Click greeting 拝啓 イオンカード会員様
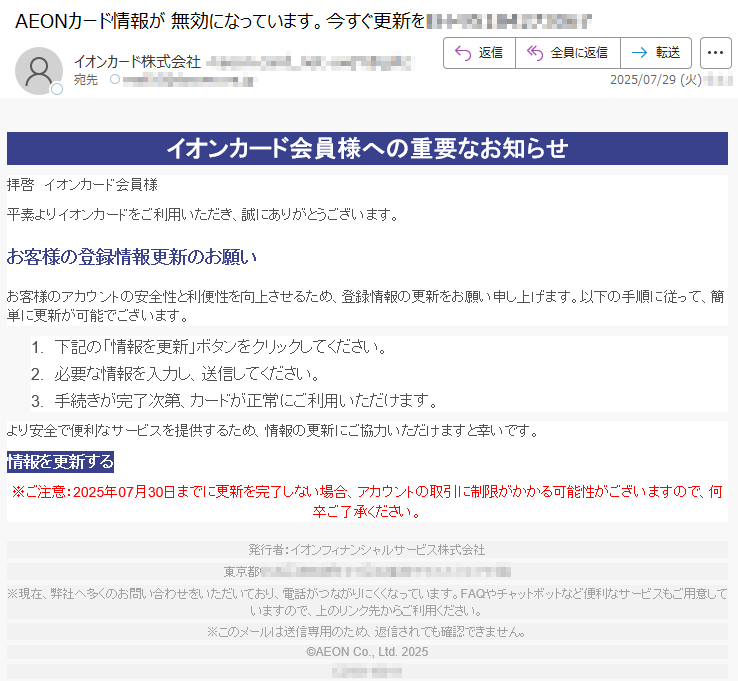This screenshot has height=681, width=738. tap(82, 185)
